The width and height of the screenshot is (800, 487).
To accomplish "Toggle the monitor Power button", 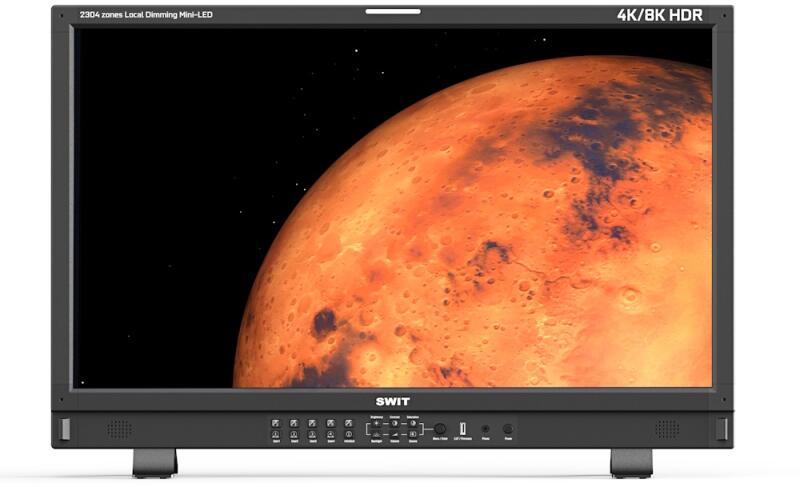I will [x=508, y=428].
